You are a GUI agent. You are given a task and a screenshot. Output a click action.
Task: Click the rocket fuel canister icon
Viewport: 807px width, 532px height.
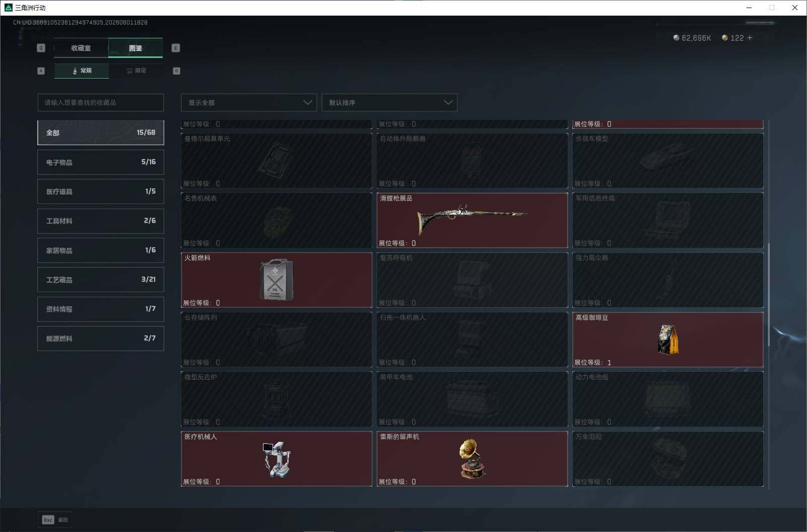(x=276, y=280)
